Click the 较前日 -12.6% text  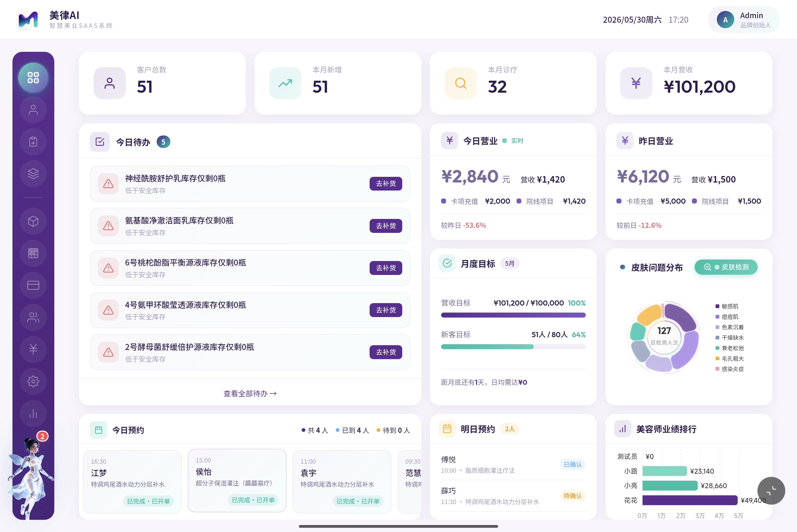639,225
